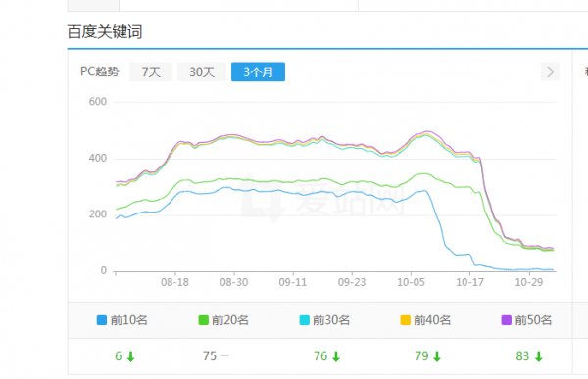Toggle the 前40名 yellow legend swatch
This screenshot has width=588, height=379.
(x=406, y=320)
